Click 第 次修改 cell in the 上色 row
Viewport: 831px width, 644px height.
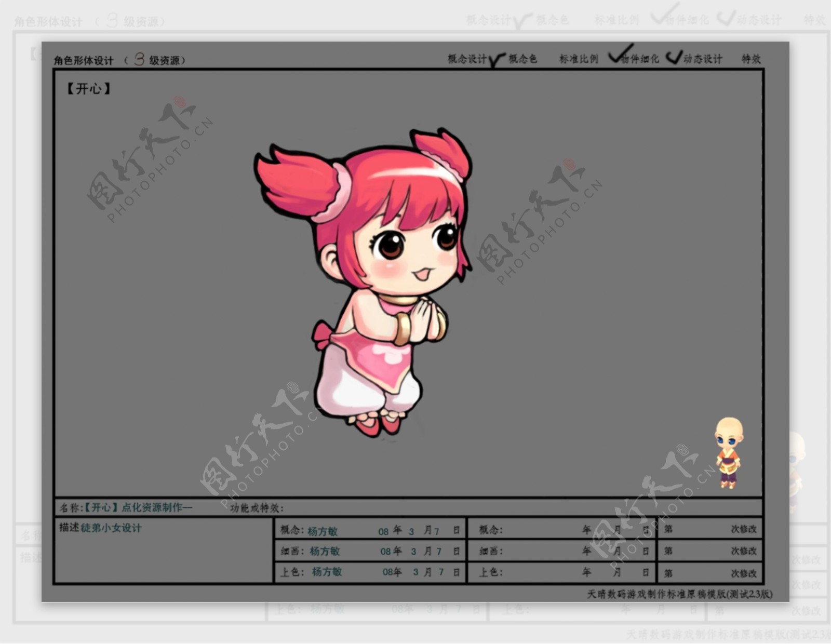click(x=710, y=572)
